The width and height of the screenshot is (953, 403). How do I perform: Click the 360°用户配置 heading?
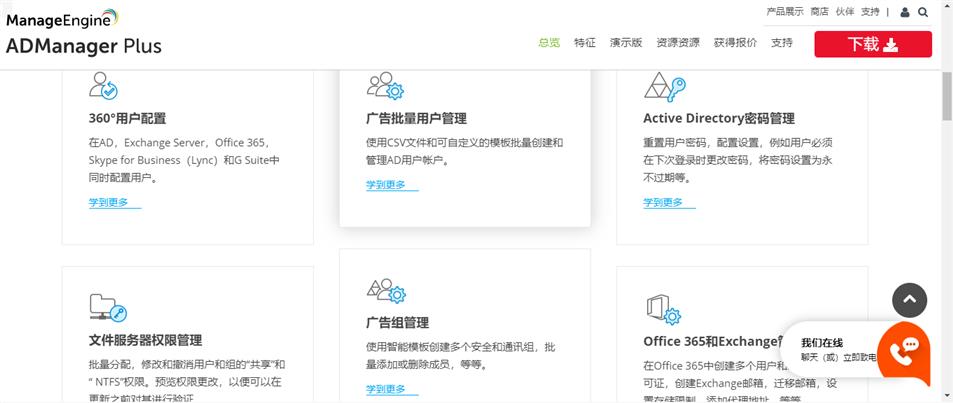[127, 119]
